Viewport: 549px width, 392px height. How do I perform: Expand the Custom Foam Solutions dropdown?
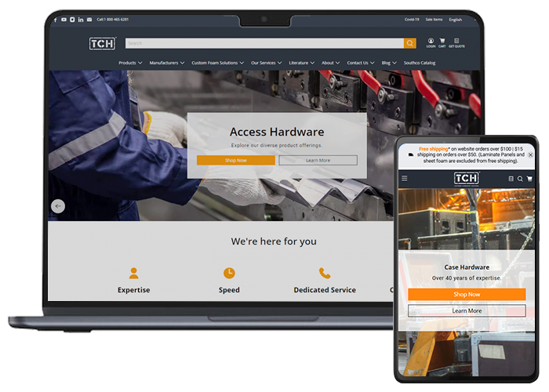[x=217, y=63]
